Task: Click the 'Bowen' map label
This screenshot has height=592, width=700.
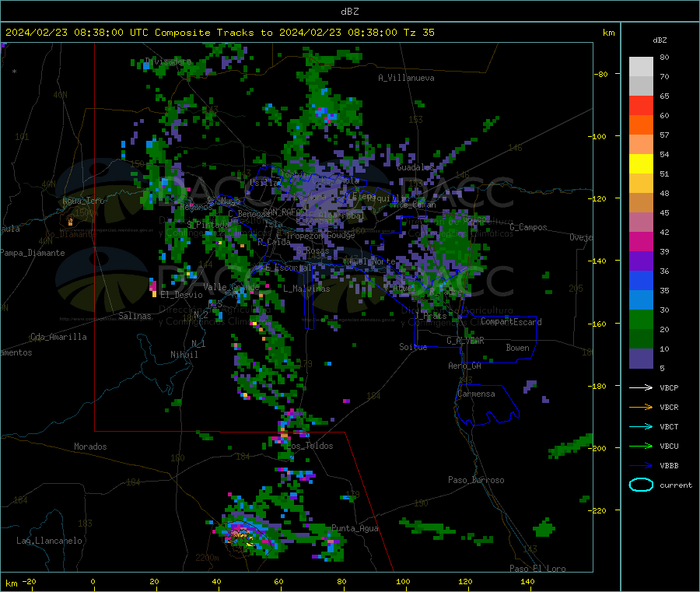Action: coord(517,348)
